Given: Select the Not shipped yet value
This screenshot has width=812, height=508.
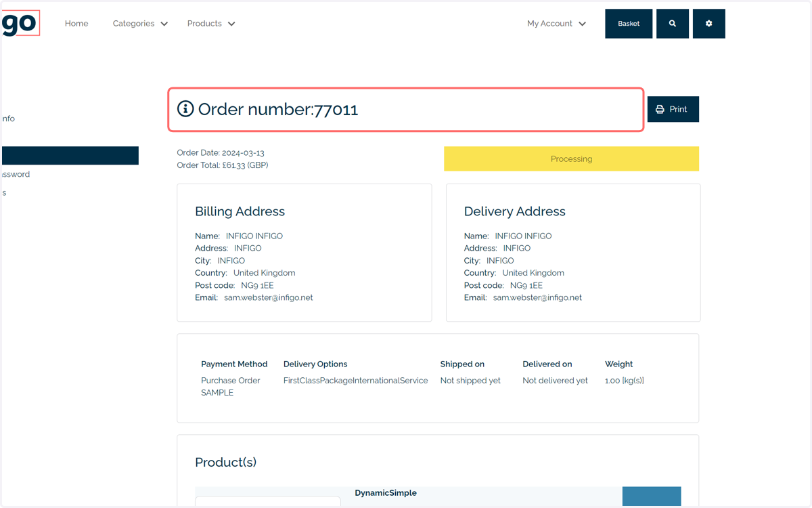Looking at the screenshot, I should tap(470, 381).
